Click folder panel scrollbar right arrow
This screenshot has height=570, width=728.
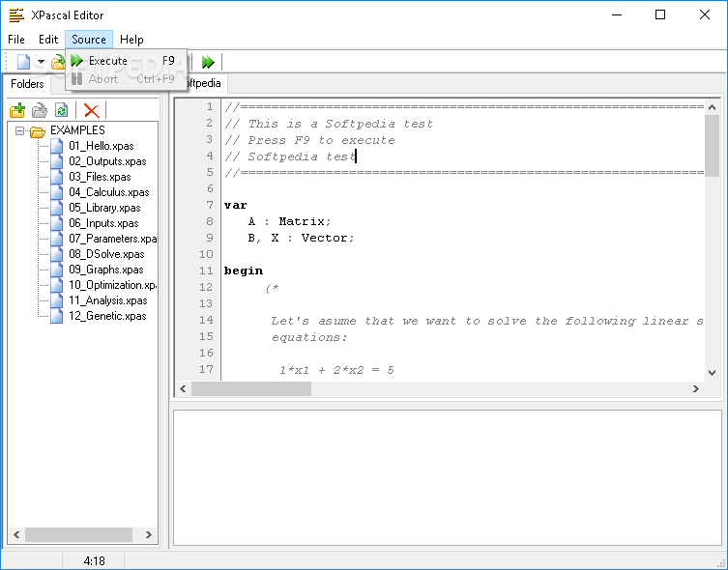[149, 535]
